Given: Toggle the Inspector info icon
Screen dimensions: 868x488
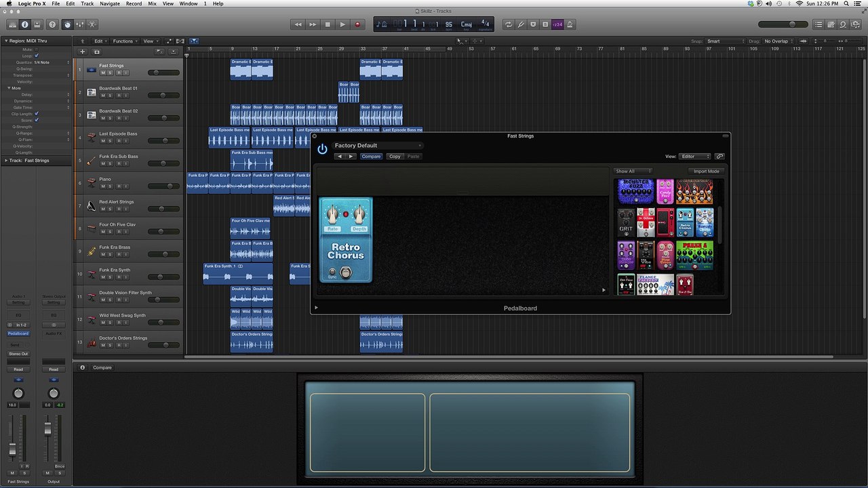Looking at the screenshot, I should tap(25, 24).
